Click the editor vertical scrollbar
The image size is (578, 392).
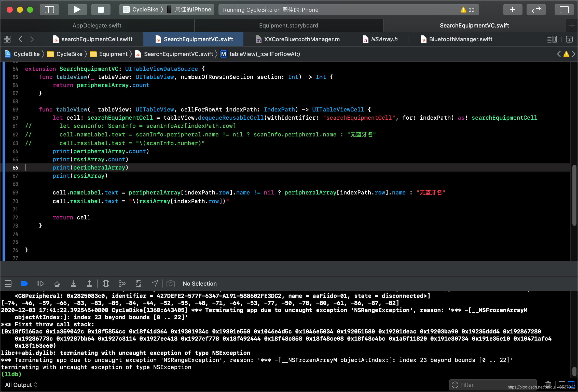[574, 195]
